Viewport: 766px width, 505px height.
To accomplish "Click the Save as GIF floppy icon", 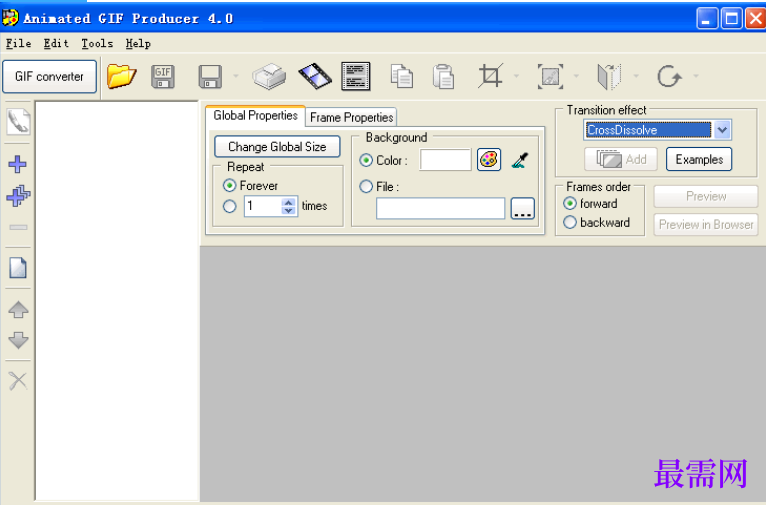I will [163, 77].
